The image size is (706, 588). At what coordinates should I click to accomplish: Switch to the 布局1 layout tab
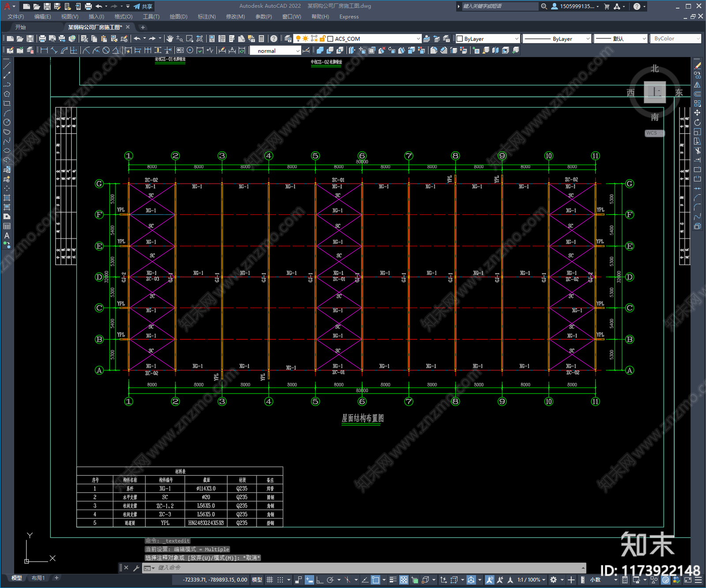[38, 578]
